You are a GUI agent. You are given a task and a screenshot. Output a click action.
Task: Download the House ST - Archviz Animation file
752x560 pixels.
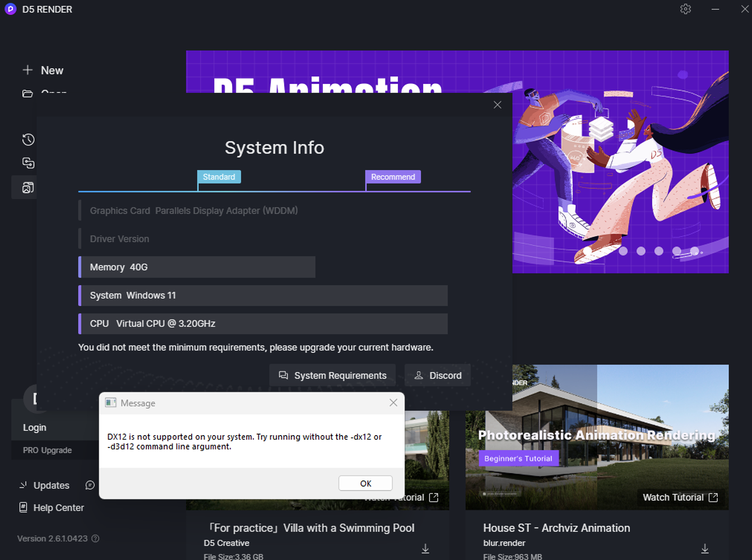pos(704,549)
